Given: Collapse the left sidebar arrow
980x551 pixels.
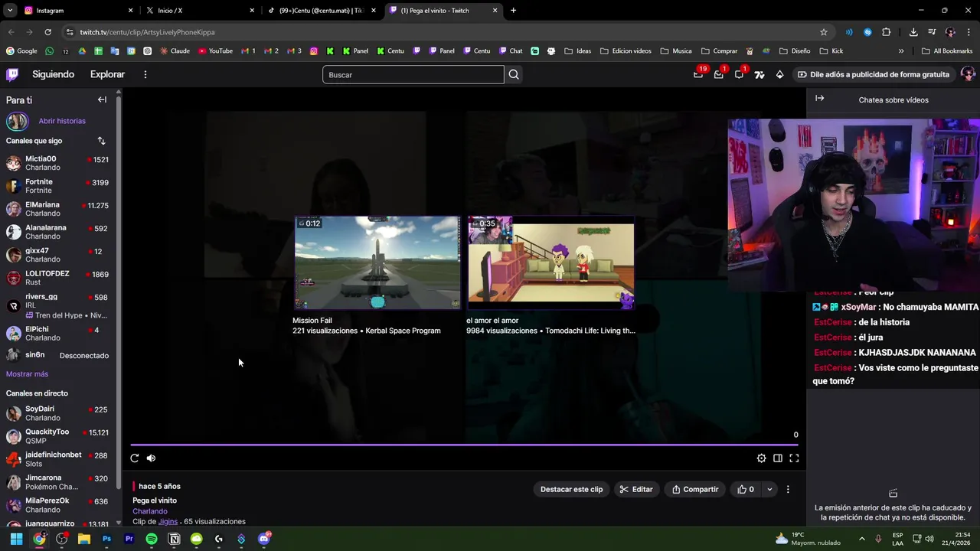Looking at the screenshot, I should [x=102, y=99].
